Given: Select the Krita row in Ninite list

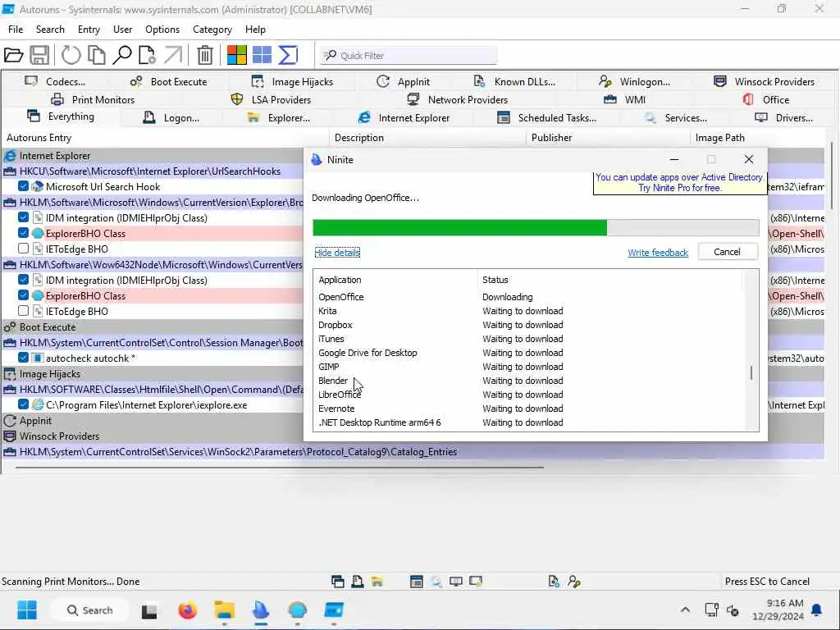Looking at the screenshot, I should 527,311.
